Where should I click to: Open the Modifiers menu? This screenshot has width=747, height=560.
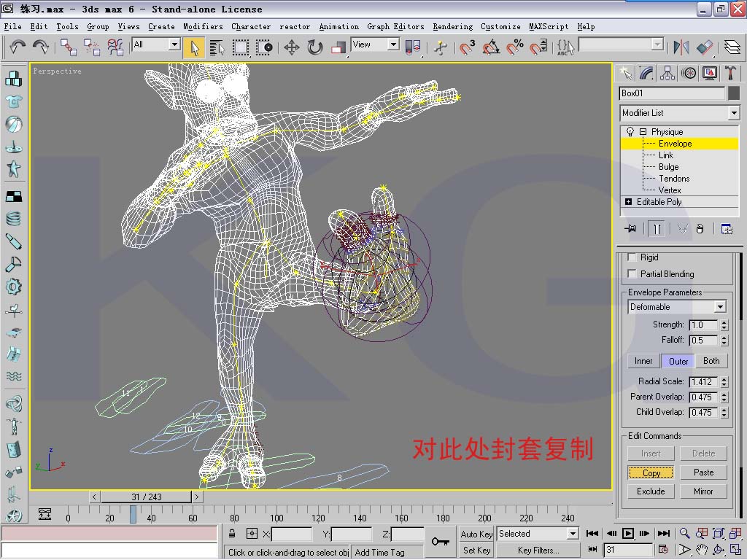pyautogui.click(x=203, y=27)
